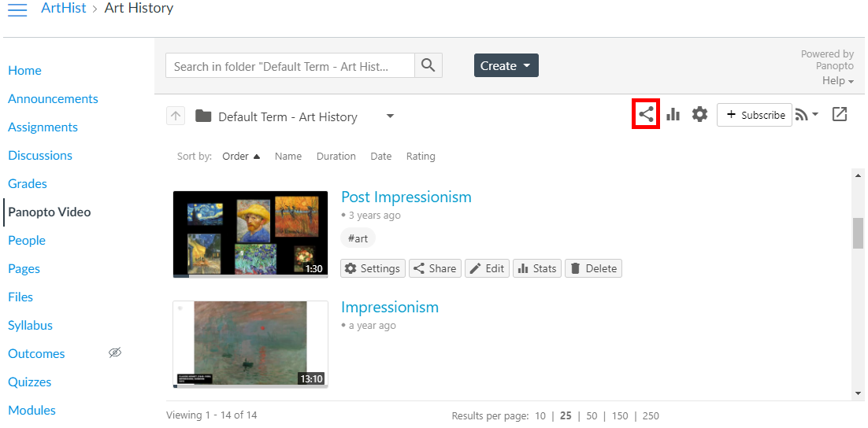Screen dimensions: 868x428
Task: Open Pages in course navigation
Action: point(24,269)
